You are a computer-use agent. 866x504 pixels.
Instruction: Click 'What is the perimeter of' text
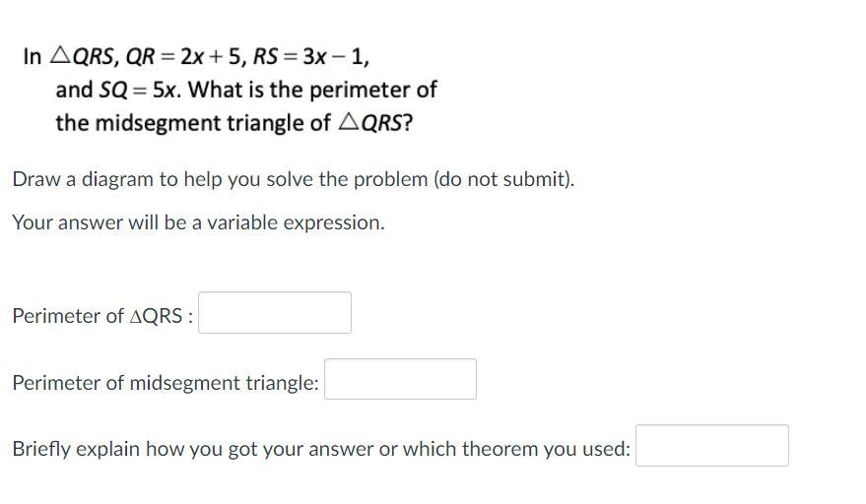point(312,90)
